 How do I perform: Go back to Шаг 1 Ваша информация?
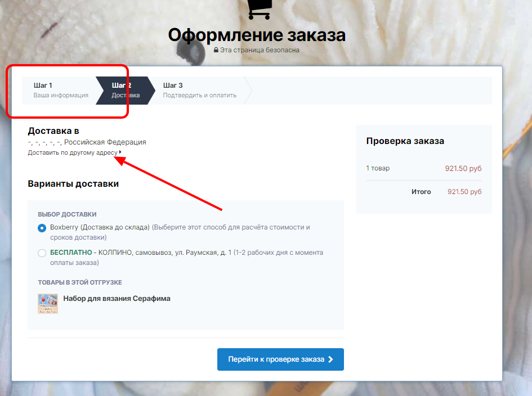(61, 90)
